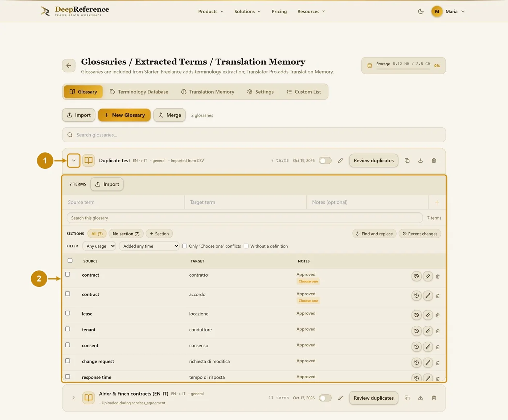The image size is (508, 420).
Task: Review duplicates for Duplicate test glossary
Action: point(374,160)
